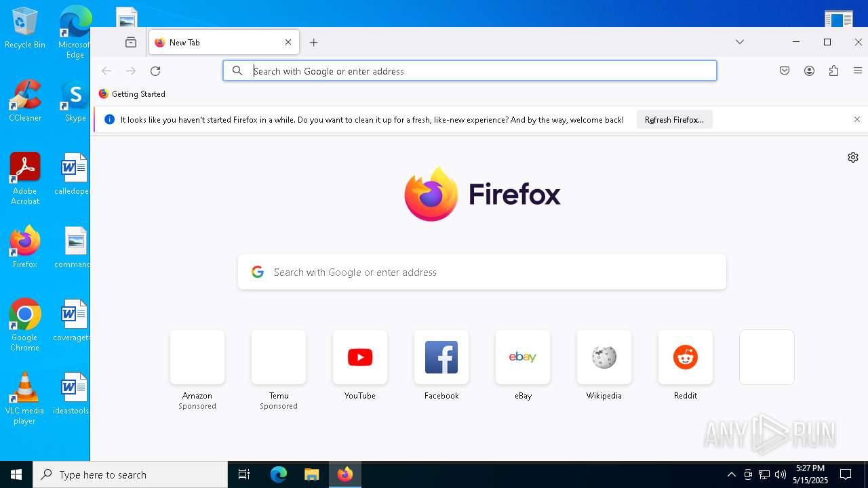Open the notification center
Screen dimensions: 868x488
coord(846,474)
